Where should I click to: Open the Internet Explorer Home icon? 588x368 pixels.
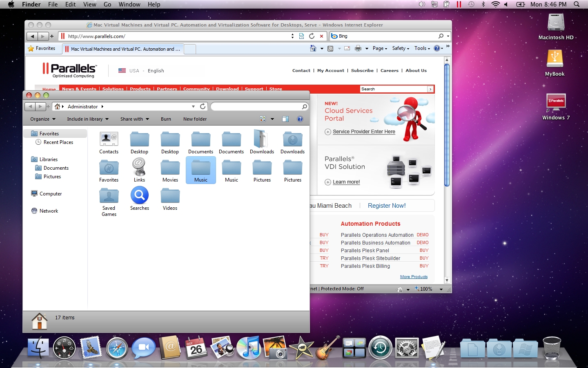[x=313, y=48]
